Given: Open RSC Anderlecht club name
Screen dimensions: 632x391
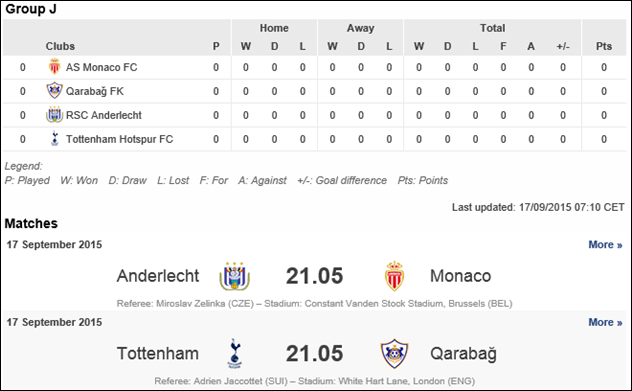Looking at the screenshot, I should (104, 115).
